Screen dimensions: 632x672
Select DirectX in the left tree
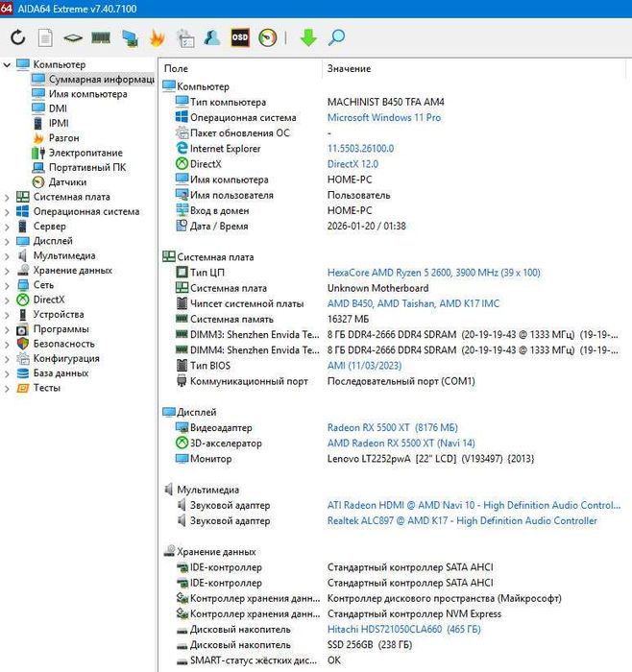(48, 300)
